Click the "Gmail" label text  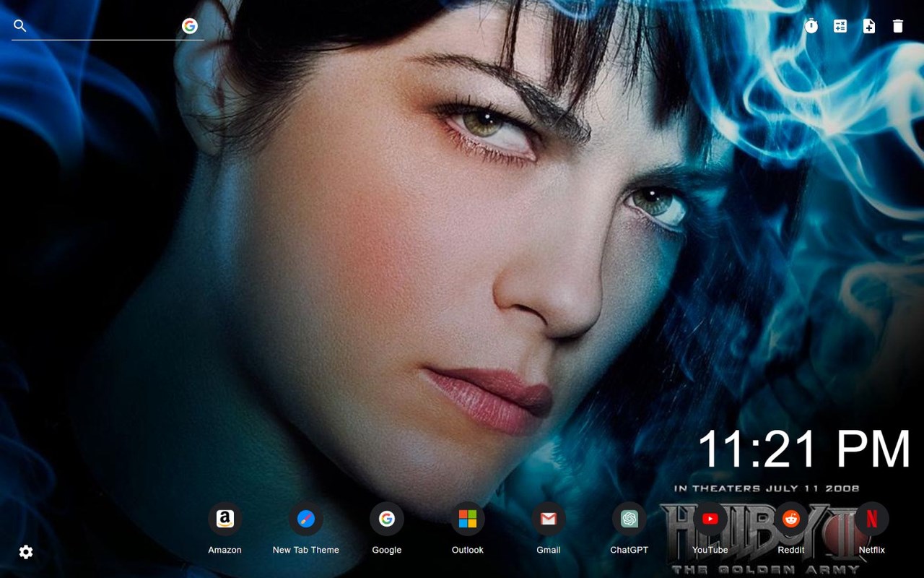point(549,550)
